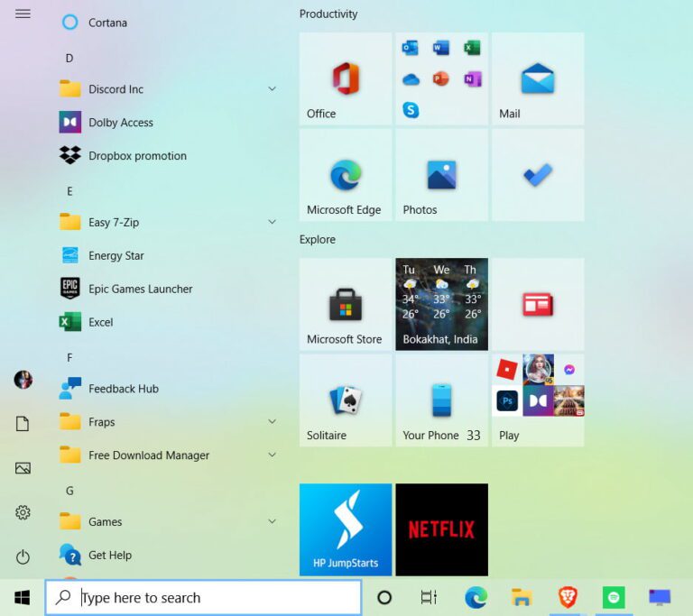Open the Photos tile

click(x=441, y=175)
